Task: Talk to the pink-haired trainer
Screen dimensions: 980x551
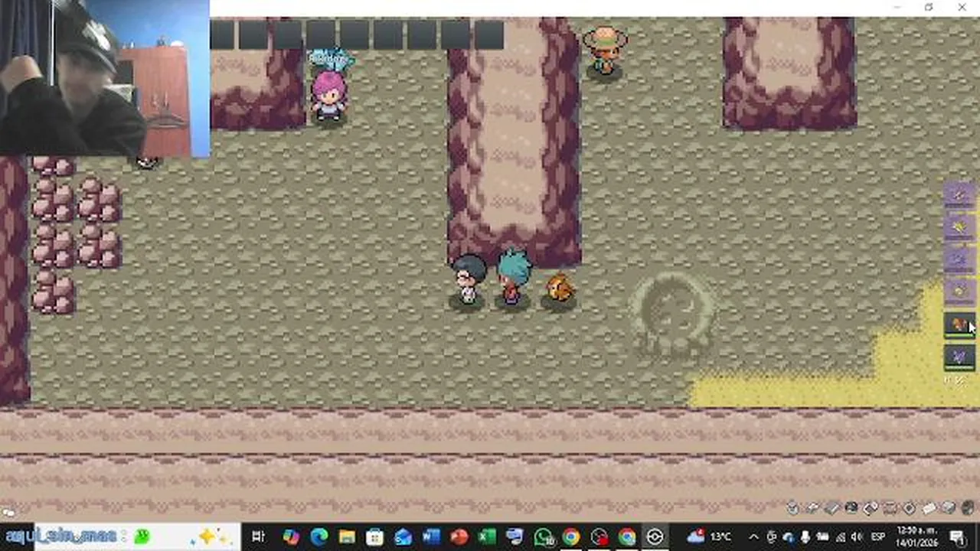Action: coord(329,96)
